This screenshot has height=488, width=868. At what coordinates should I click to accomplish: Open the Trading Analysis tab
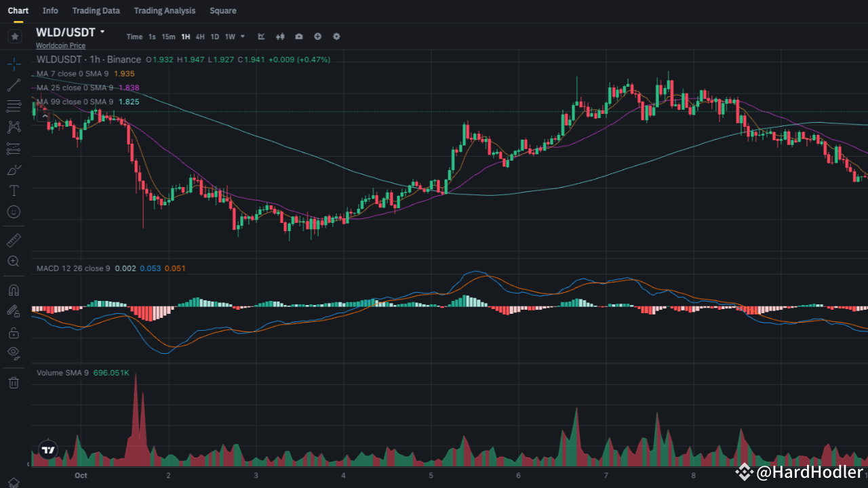tap(165, 11)
